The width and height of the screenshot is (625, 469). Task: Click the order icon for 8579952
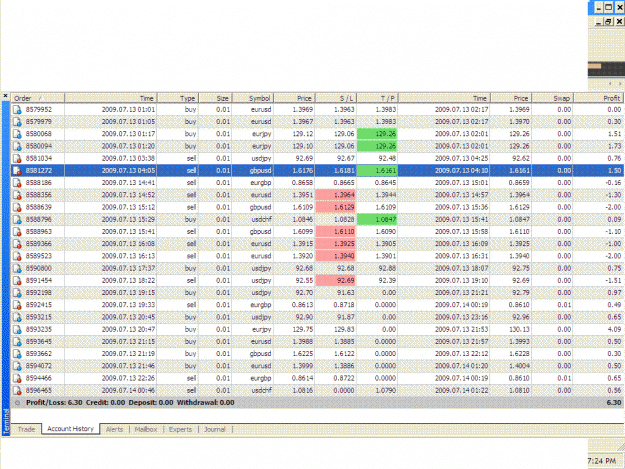tap(17, 110)
